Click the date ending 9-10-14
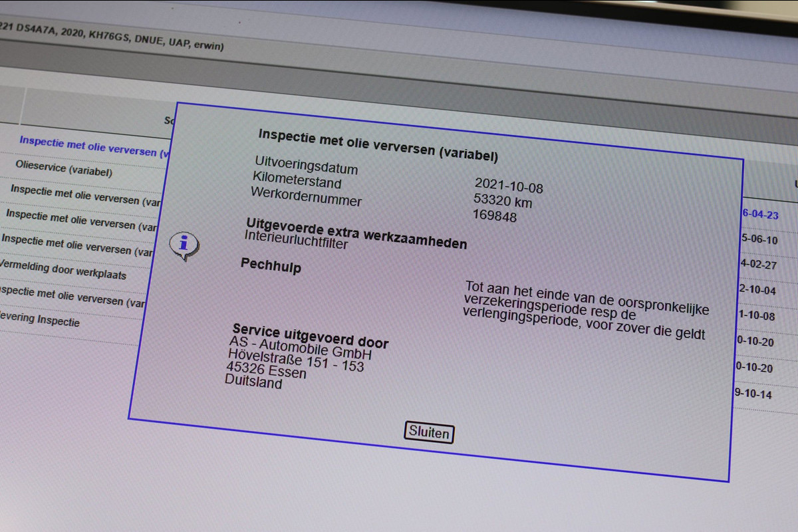 pos(753,394)
